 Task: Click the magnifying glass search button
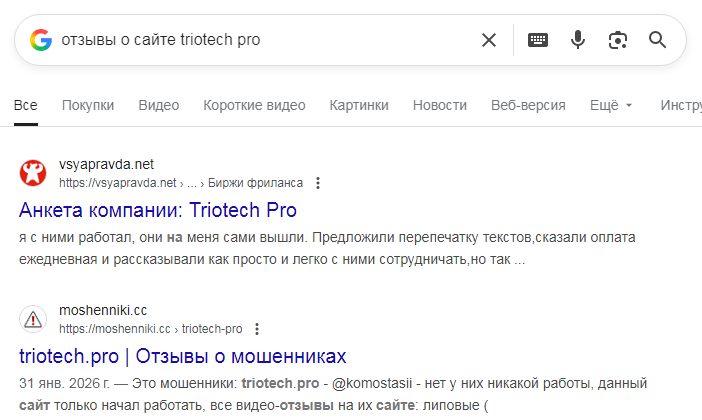tap(657, 40)
